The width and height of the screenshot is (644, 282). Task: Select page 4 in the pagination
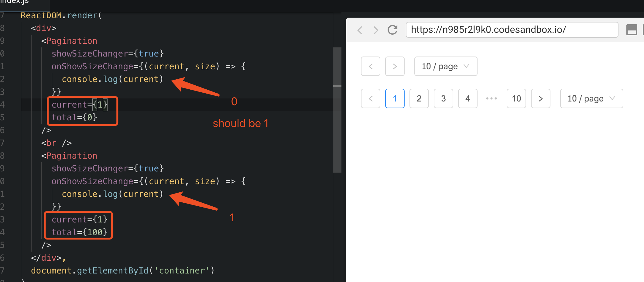pos(468,98)
